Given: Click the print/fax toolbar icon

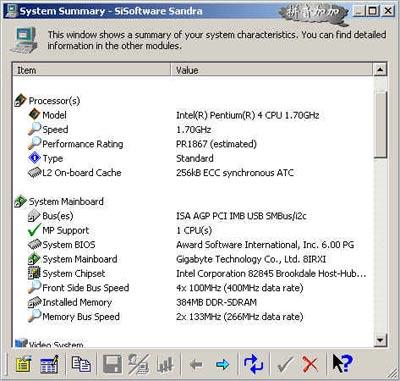Looking at the screenshot, I should tap(138, 364).
